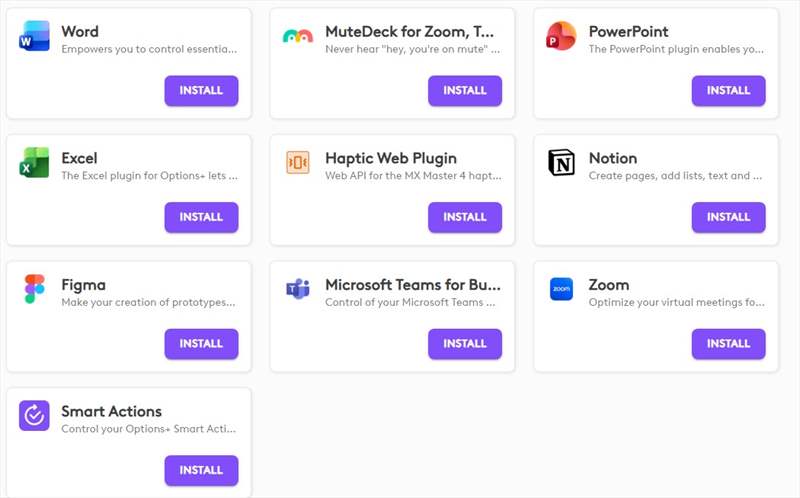This screenshot has height=498, width=800.
Task: Click the Figma plugin icon
Action: [x=34, y=289]
